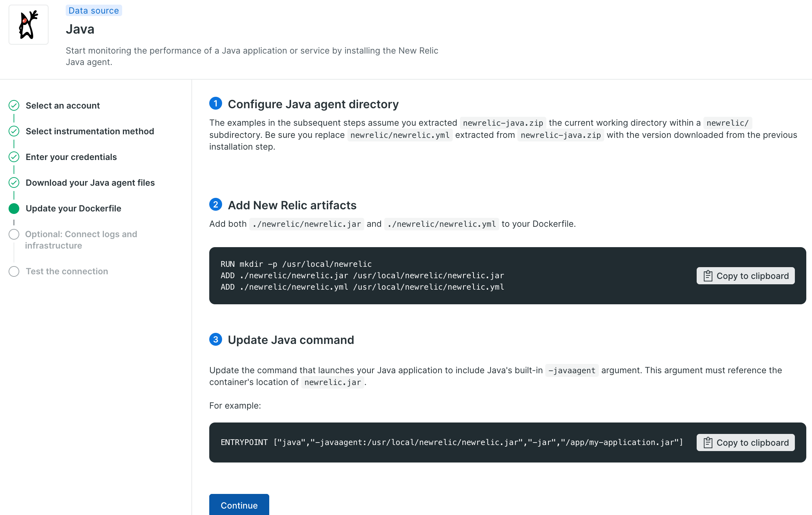Select the Test the connection step

(x=67, y=271)
